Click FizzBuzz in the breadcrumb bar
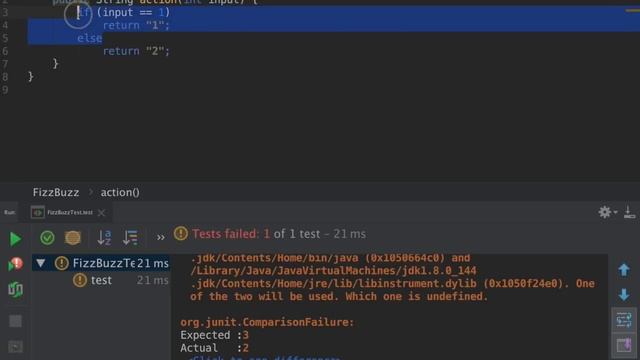 (56, 192)
